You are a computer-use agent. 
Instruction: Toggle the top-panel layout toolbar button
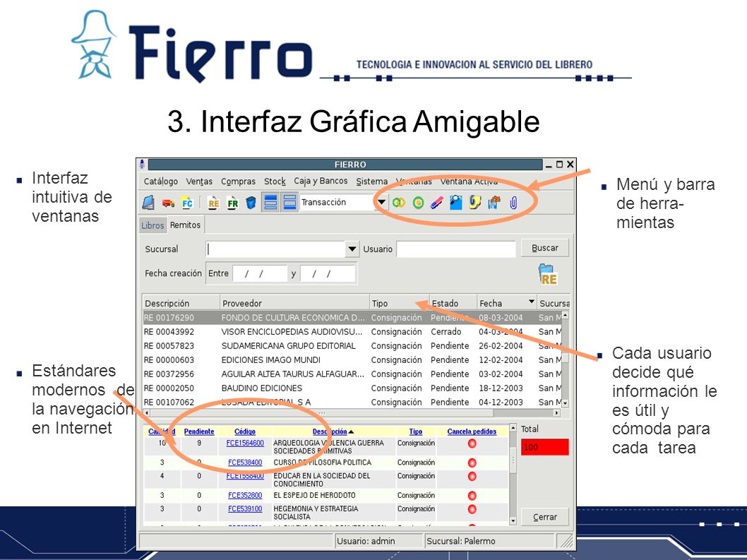pyautogui.click(x=270, y=202)
